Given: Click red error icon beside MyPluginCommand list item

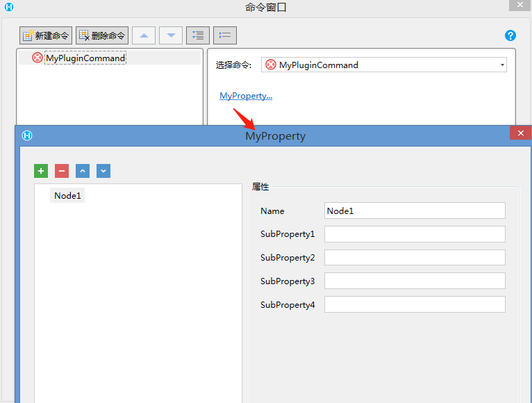Looking at the screenshot, I should click(x=38, y=58).
